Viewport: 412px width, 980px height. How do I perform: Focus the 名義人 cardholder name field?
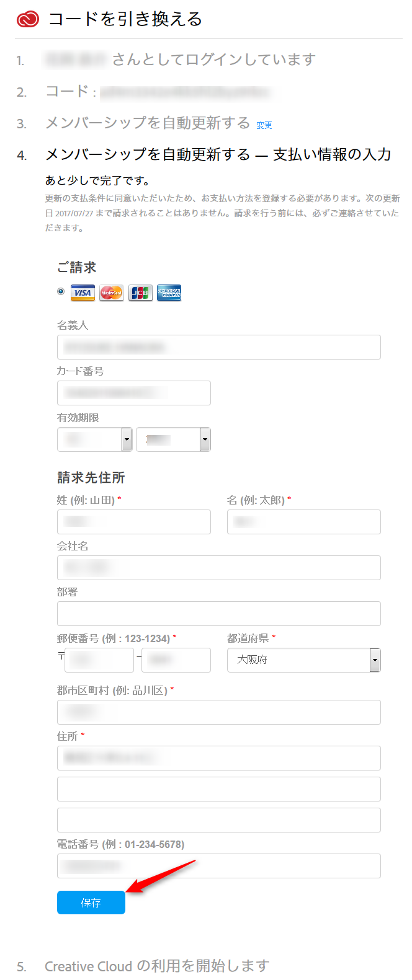coord(218,347)
